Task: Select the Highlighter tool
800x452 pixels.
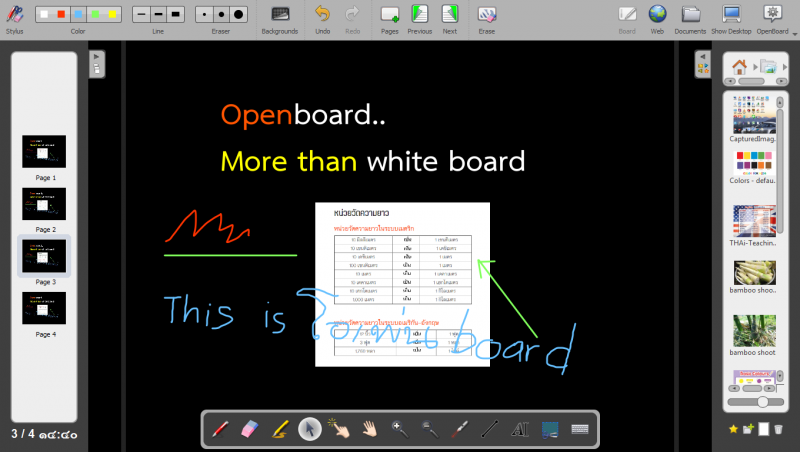Action: (280, 429)
